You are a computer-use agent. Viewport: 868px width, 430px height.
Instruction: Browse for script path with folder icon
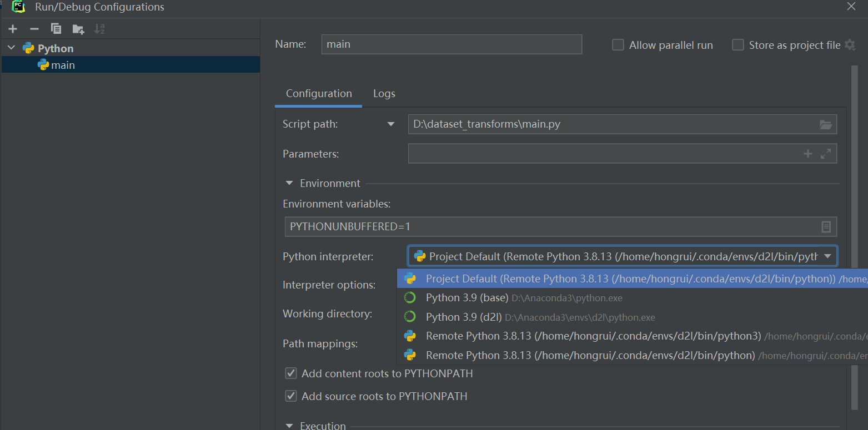tap(826, 125)
